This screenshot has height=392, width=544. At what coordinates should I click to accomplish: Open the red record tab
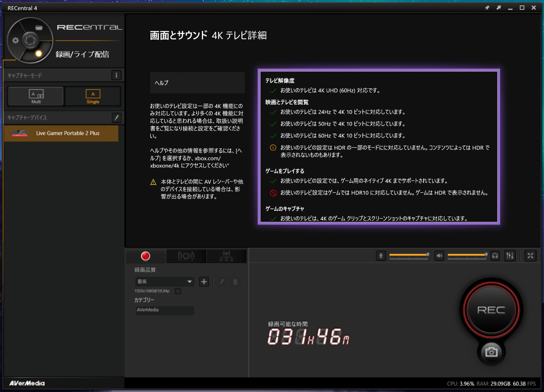coord(146,256)
